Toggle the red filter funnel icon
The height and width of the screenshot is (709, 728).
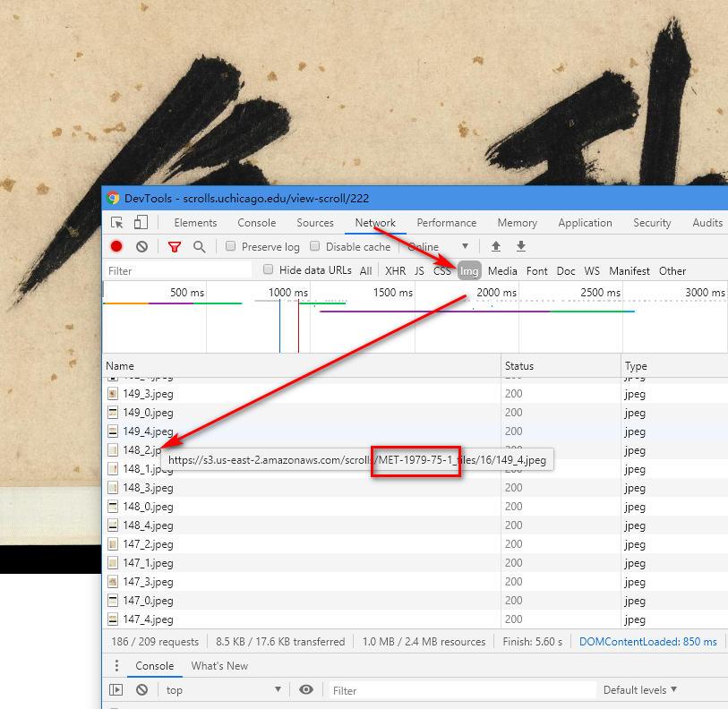point(175,246)
